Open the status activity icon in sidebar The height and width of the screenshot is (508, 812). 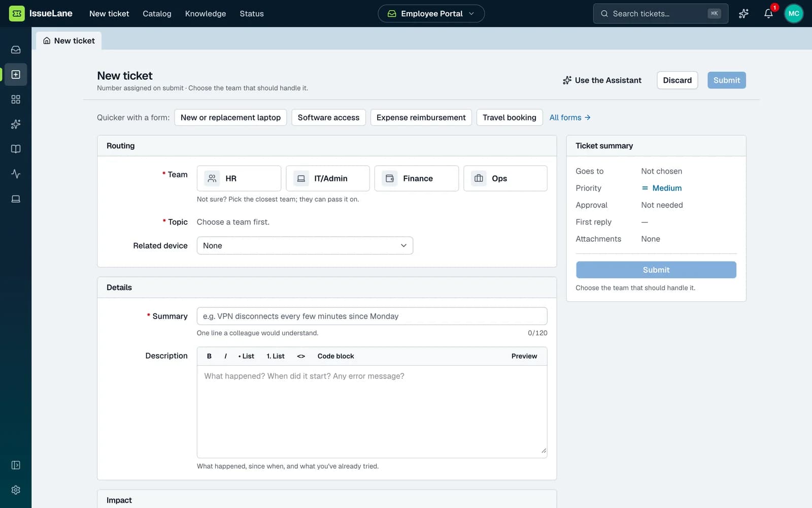(x=16, y=174)
